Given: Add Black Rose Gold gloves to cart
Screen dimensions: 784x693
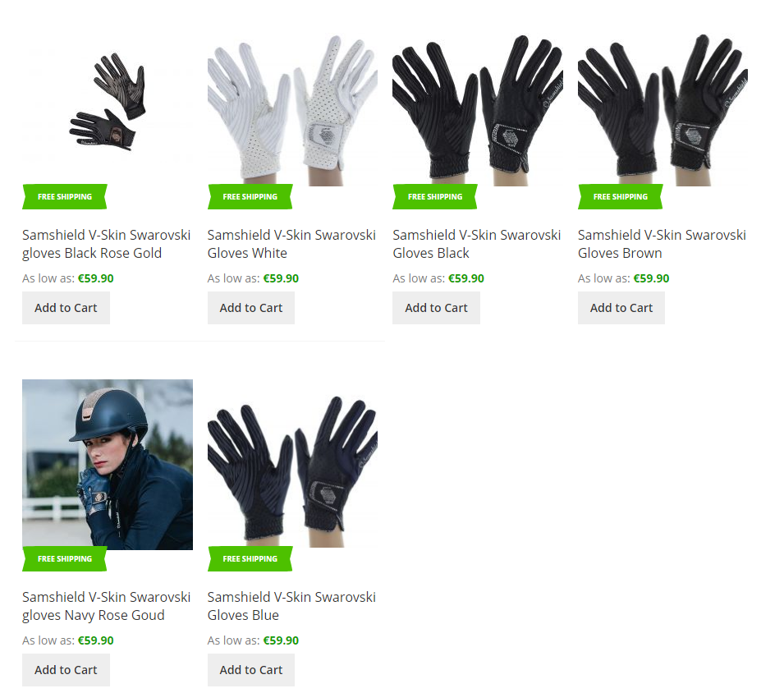Looking at the screenshot, I should click(66, 308).
